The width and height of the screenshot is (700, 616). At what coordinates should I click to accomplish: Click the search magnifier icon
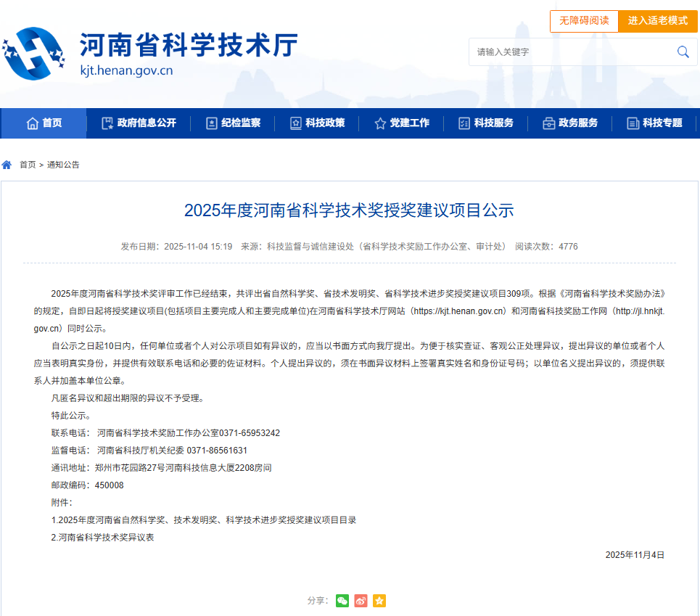click(683, 52)
